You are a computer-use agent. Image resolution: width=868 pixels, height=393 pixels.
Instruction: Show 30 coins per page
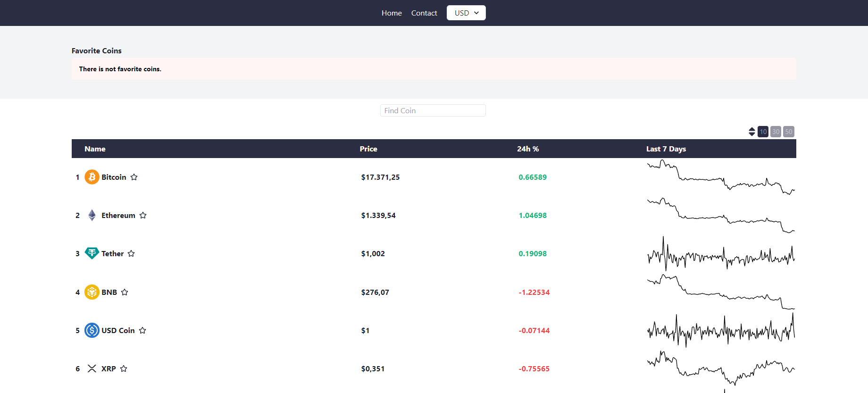click(776, 132)
